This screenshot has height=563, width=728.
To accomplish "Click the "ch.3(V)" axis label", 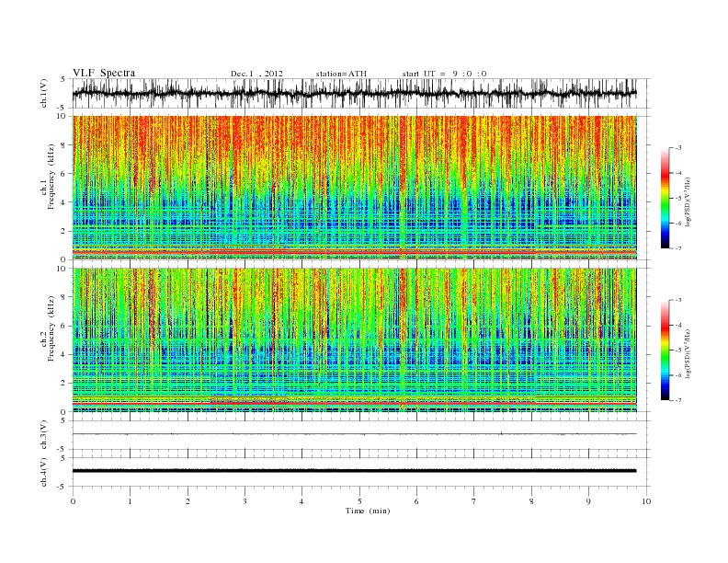I will tap(44, 435).
